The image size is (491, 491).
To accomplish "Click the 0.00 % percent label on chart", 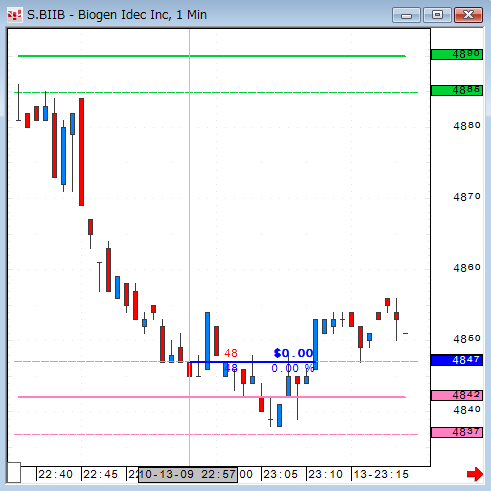I will click(x=293, y=368).
